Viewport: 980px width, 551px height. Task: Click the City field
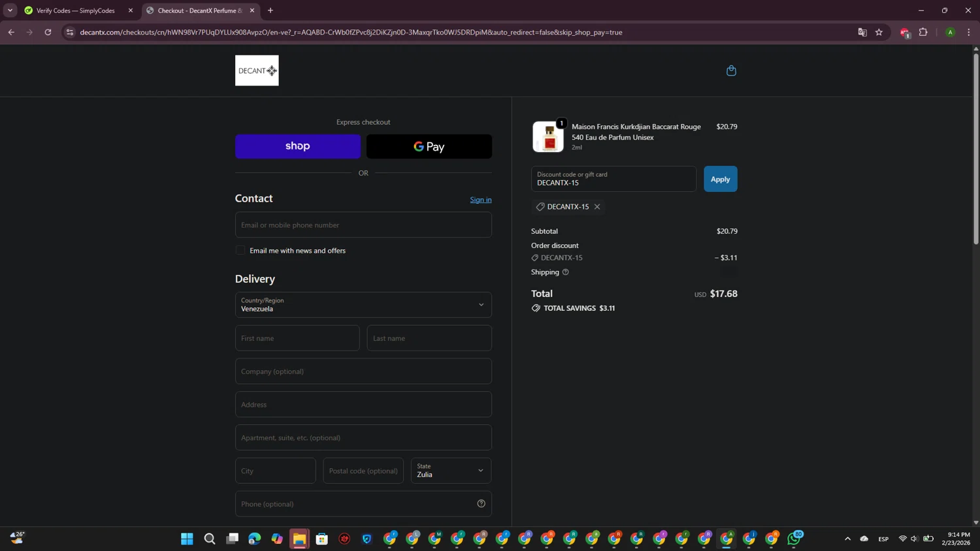click(x=276, y=471)
